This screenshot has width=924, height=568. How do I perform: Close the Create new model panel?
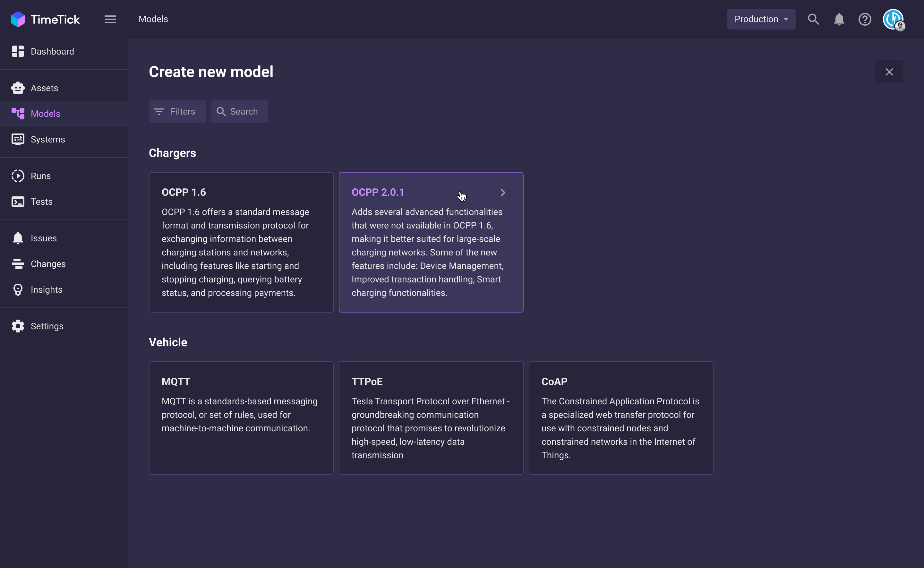(889, 72)
